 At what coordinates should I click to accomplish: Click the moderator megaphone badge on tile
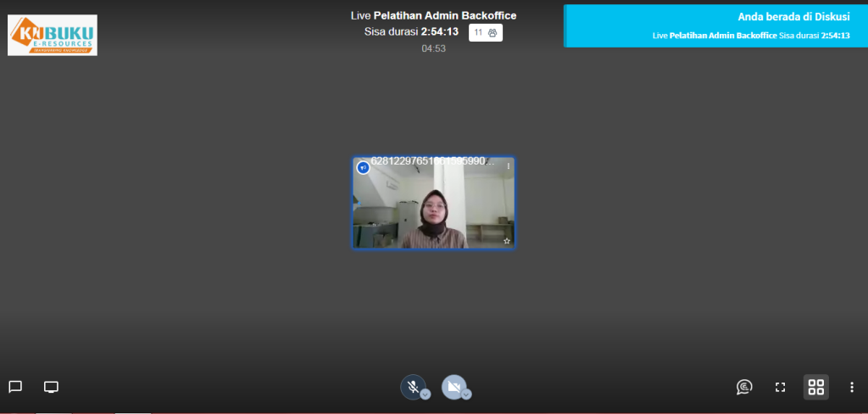[x=364, y=167]
